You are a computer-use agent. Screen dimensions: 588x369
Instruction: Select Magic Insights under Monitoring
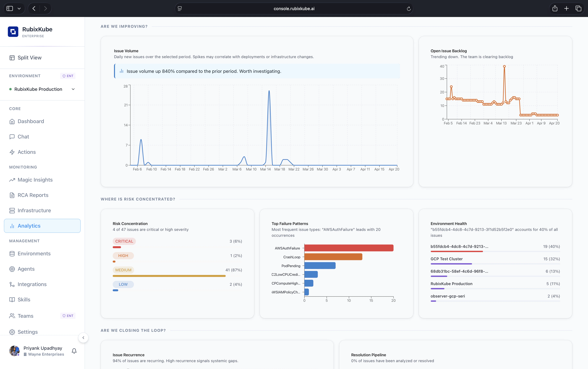pos(35,180)
